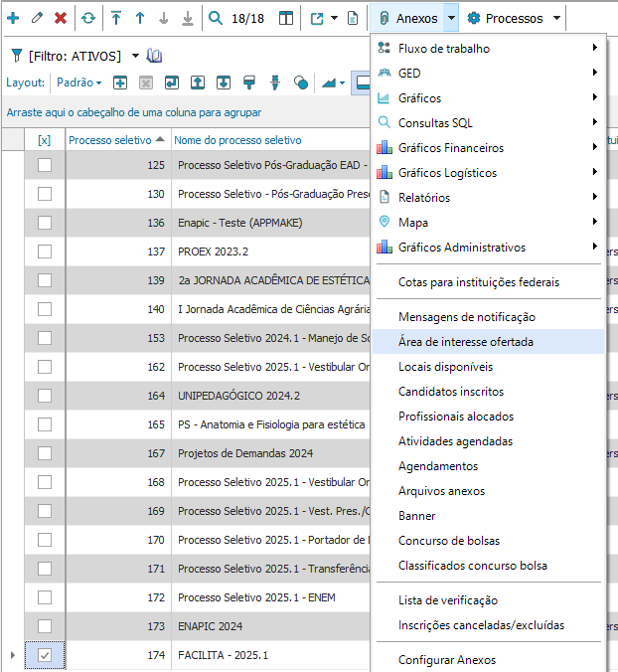
Task: Select Cotas para instituições federais item
Action: point(488,282)
